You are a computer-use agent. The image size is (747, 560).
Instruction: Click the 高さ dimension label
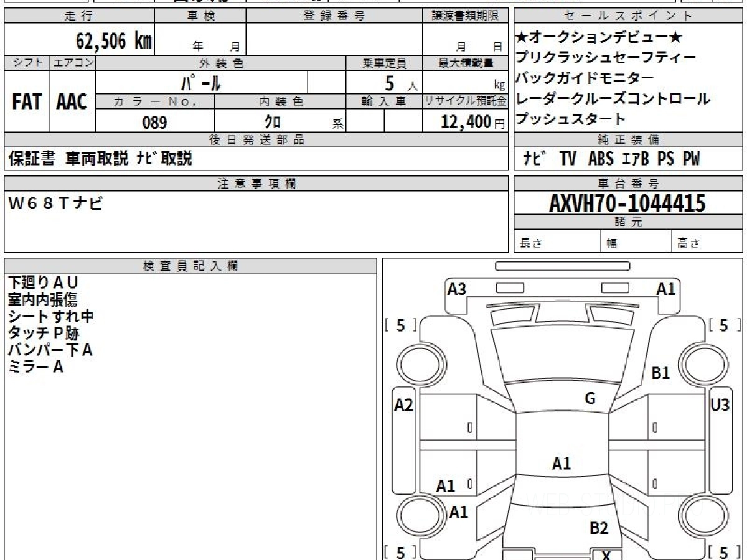click(689, 243)
